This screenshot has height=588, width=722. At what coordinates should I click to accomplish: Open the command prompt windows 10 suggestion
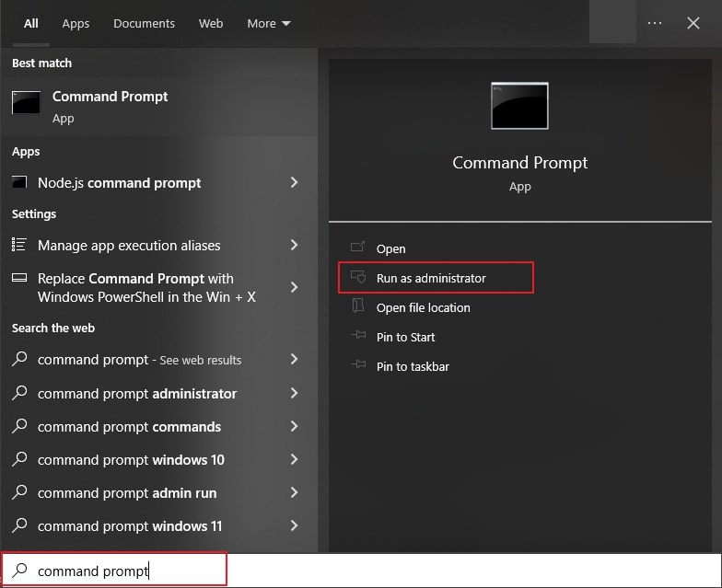(x=131, y=460)
